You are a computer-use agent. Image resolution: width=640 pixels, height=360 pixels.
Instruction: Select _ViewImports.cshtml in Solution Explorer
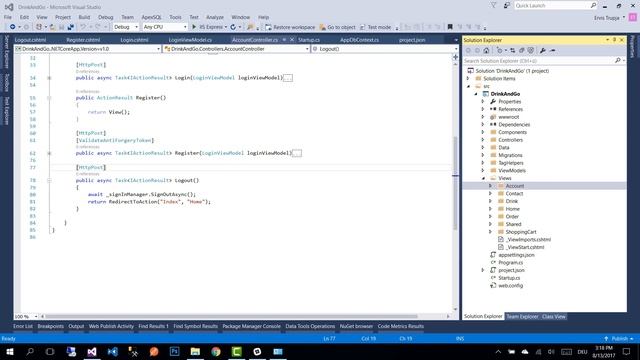(528, 240)
